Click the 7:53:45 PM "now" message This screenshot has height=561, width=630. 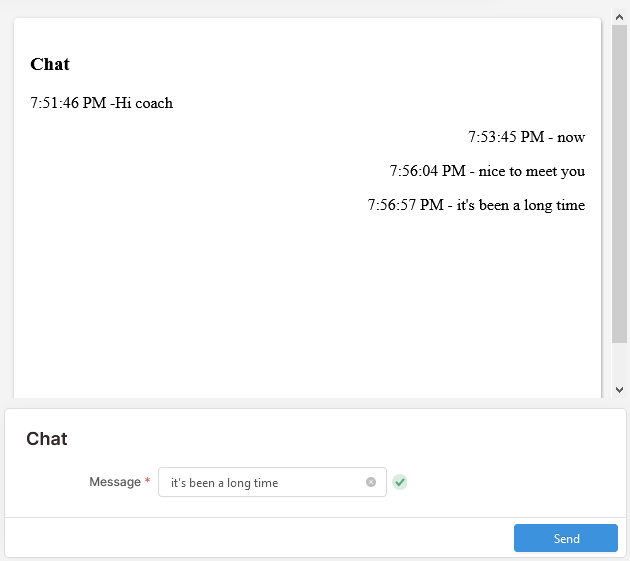pos(526,137)
